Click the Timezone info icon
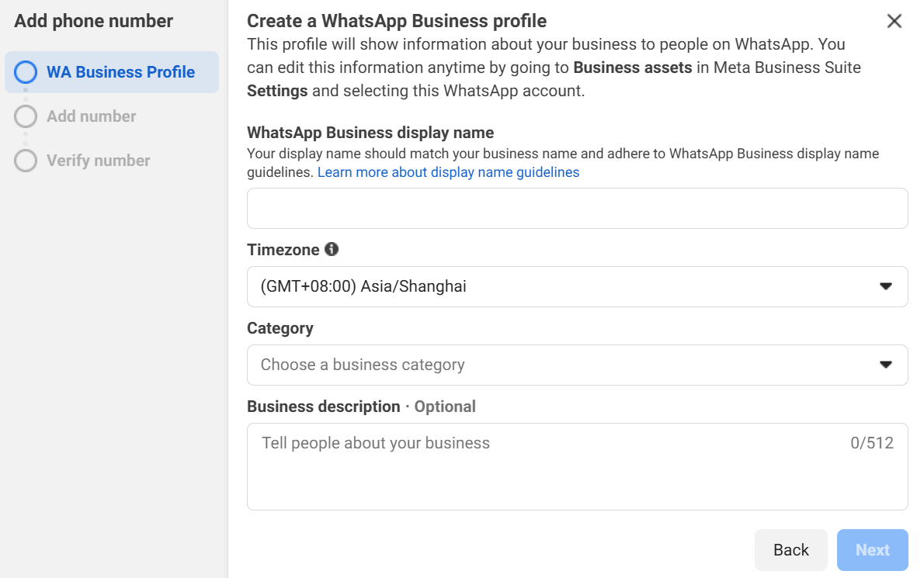924x578 pixels. point(332,249)
